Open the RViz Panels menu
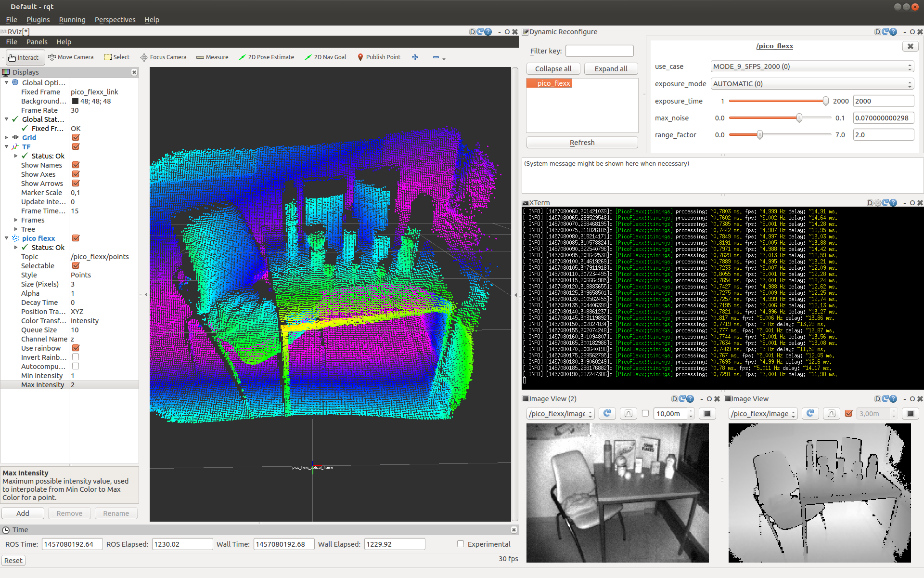 37,42
